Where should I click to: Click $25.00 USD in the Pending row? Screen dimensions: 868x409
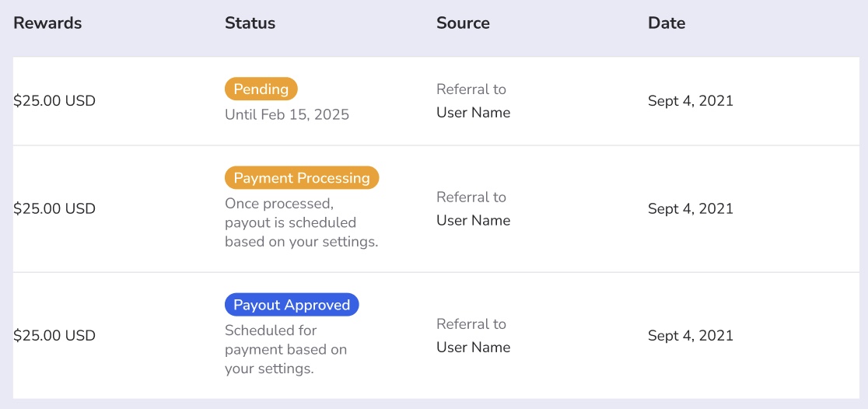point(54,101)
